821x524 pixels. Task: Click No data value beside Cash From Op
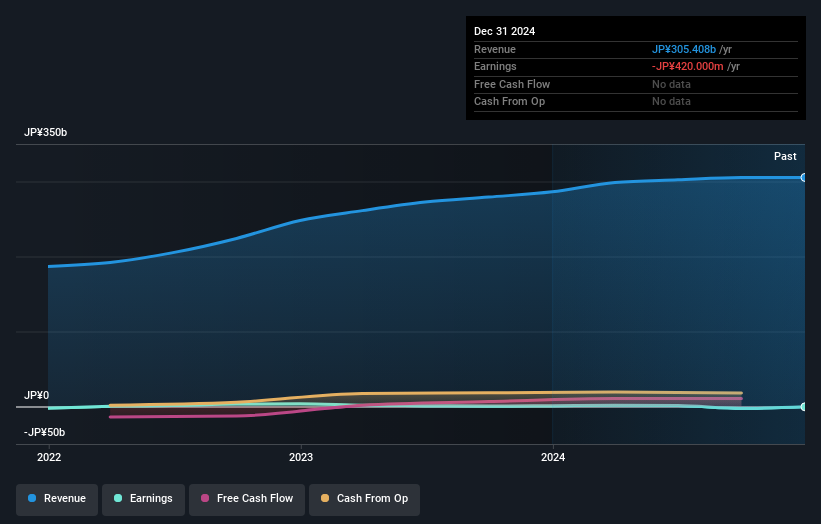click(671, 102)
